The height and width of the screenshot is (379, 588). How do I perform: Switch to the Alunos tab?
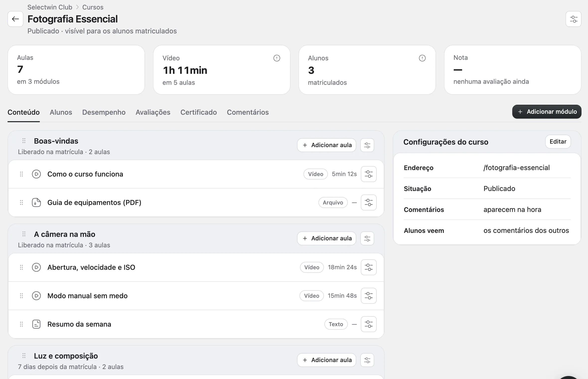[x=61, y=112]
